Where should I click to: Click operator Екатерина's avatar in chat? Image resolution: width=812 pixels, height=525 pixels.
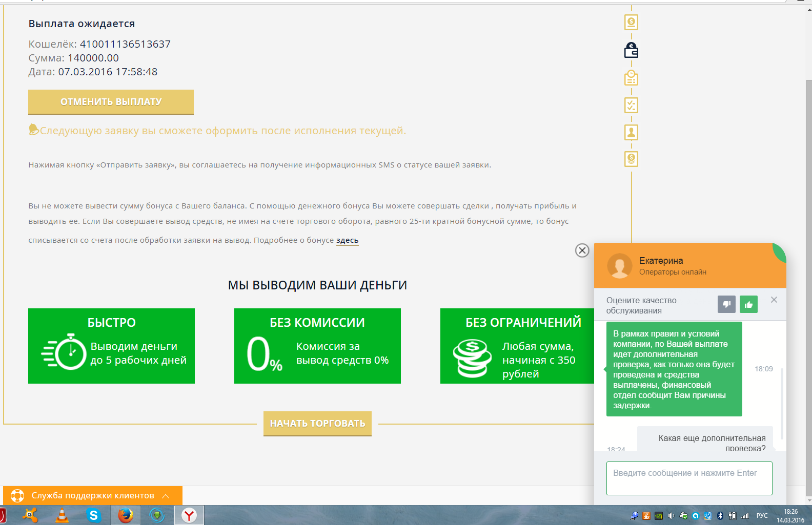coord(619,266)
